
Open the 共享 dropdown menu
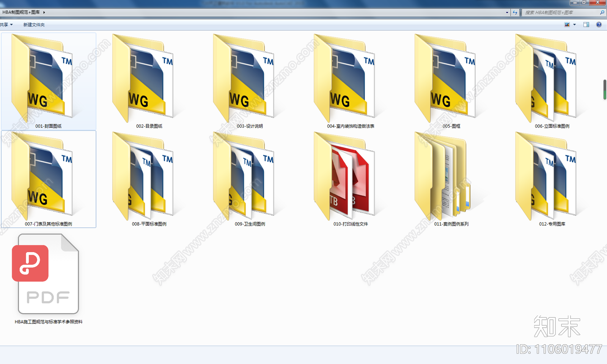6,25
